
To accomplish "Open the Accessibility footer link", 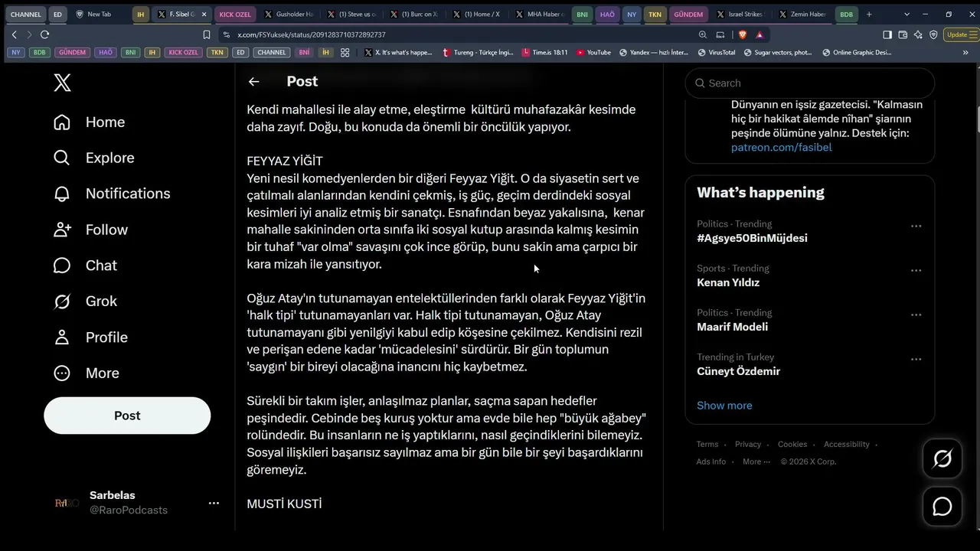I will pos(847,445).
